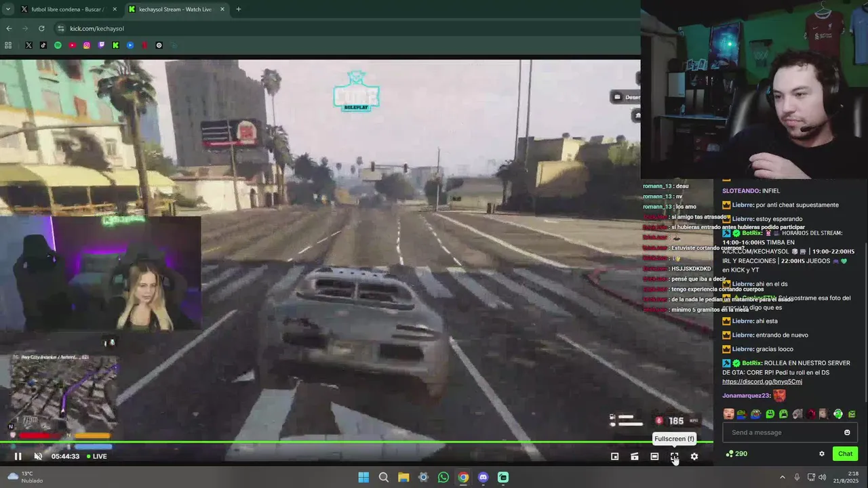This screenshot has height=488, width=868.
Task: Open the chat settings gear icon
Action: [822, 453]
